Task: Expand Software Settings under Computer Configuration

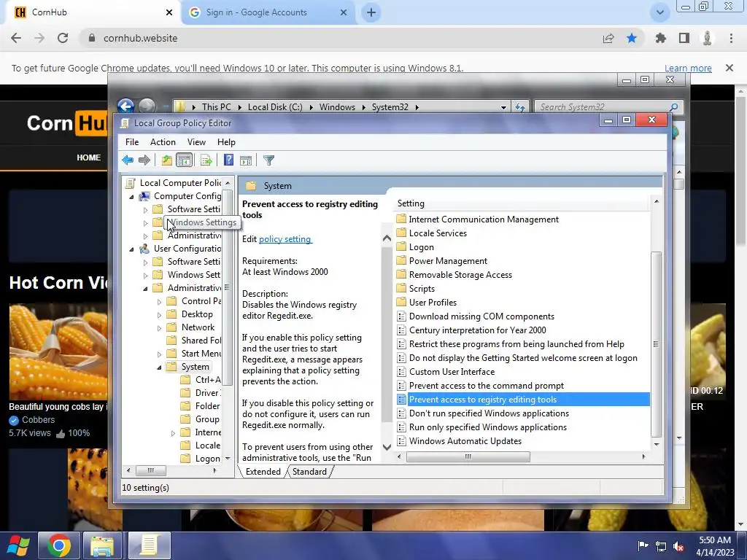Action: [145, 209]
